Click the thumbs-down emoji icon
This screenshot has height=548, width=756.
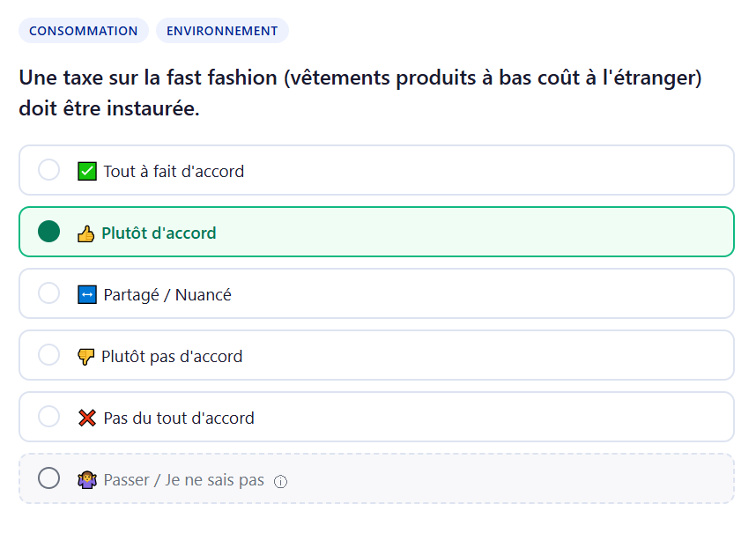(86, 357)
